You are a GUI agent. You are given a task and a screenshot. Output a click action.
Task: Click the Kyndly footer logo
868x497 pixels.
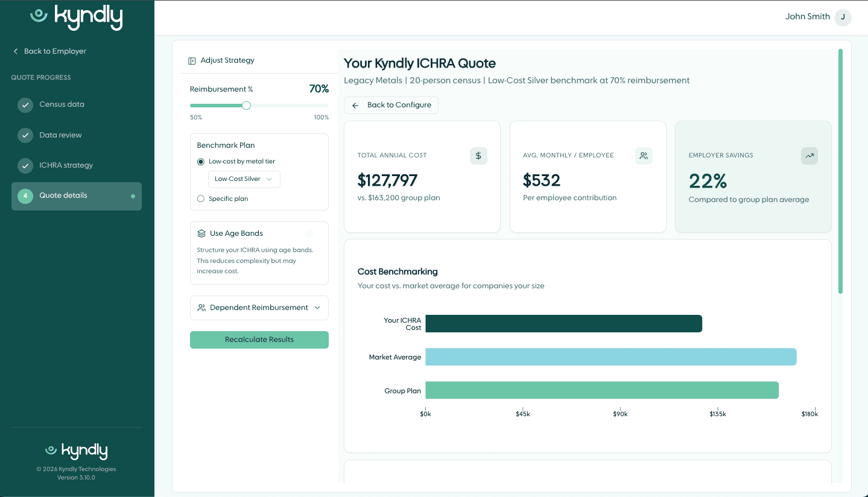point(77,451)
